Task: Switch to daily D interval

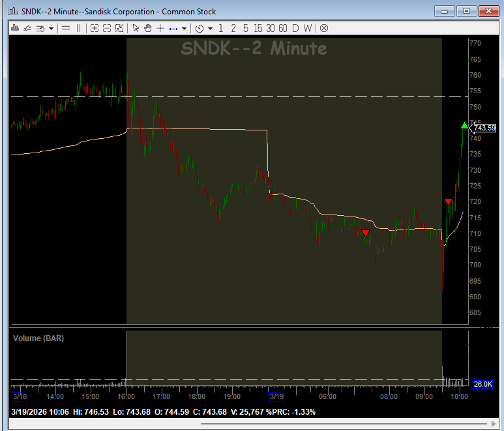Action: click(x=295, y=28)
